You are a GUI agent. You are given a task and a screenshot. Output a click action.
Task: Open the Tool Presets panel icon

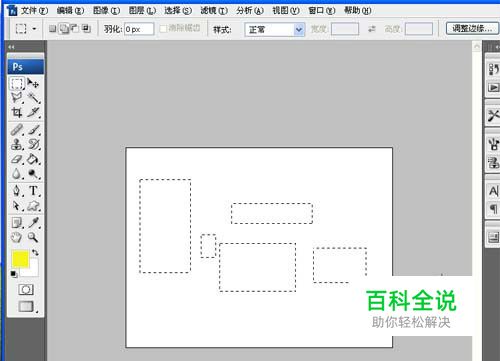(x=493, y=116)
